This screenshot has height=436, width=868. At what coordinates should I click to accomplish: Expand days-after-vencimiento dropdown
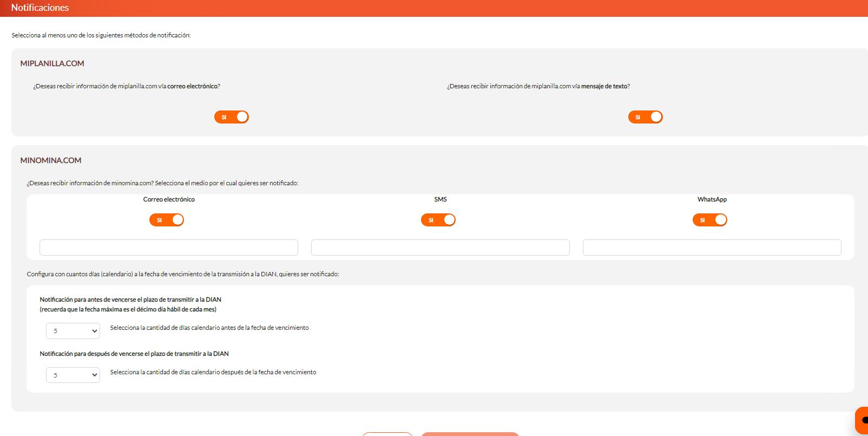tap(73, 375)
